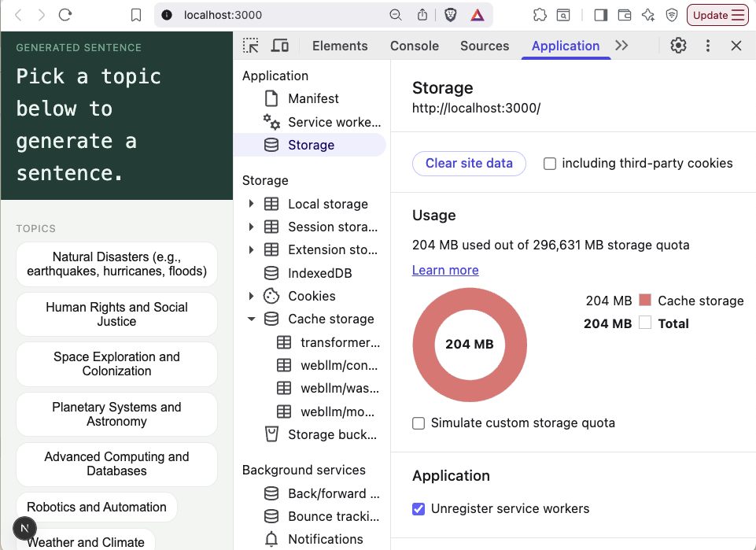756x550 pixels.
Task: Open the Leo AI sparkle icon
Action: [x=648, y=15]
